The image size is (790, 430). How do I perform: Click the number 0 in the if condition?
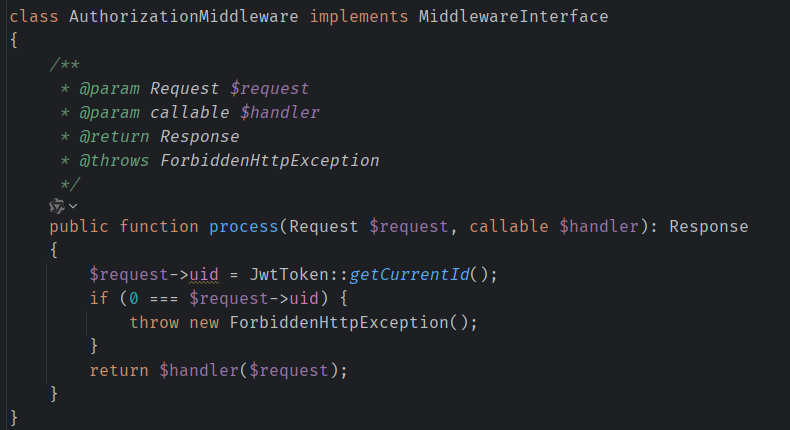tap(134, 298)
